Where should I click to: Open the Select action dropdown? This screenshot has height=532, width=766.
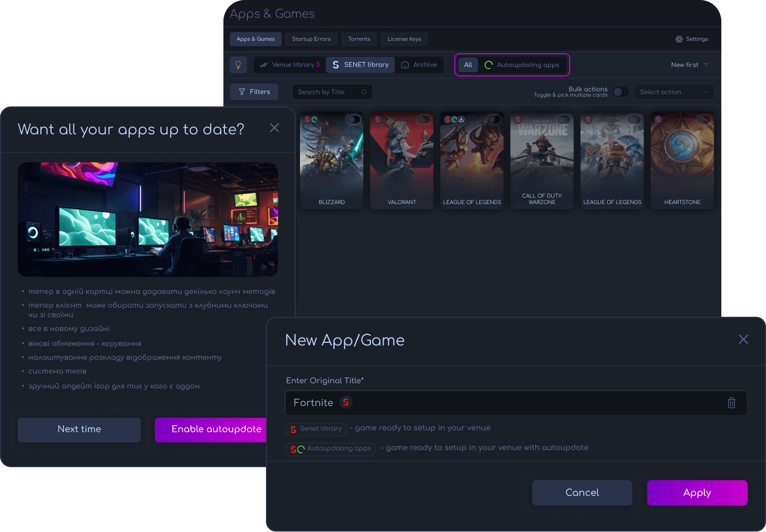click(674, 92)
